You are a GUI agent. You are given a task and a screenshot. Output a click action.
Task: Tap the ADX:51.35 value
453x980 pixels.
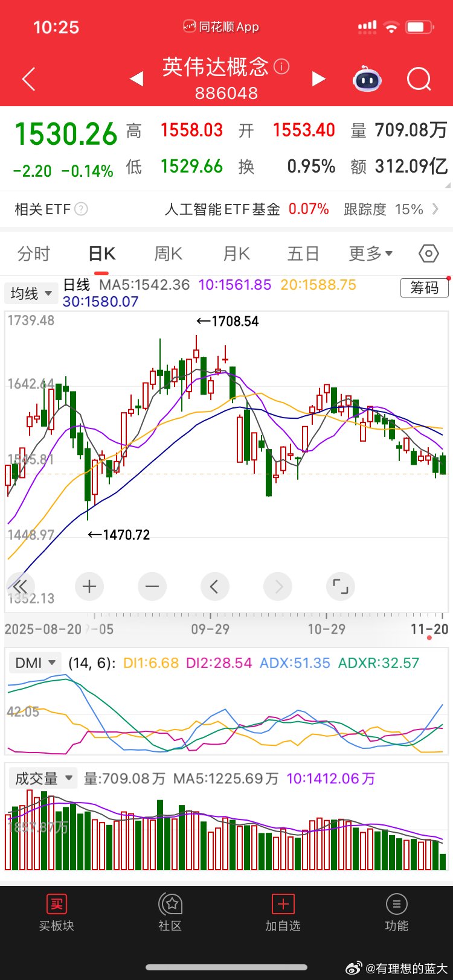tap(295, 663)
